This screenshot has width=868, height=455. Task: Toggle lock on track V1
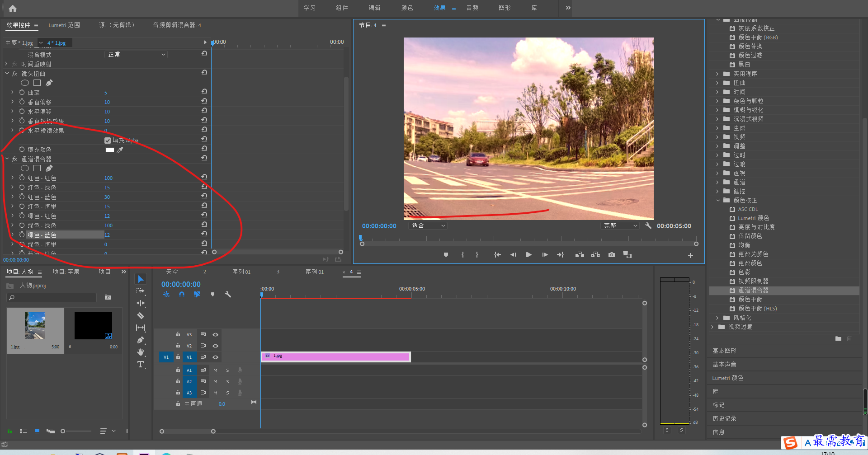[x=178, y=357]
